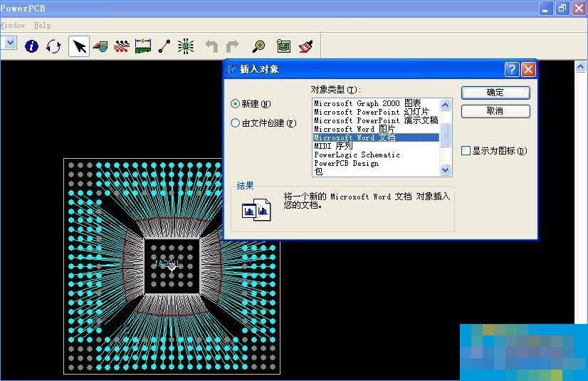The image size is (588, 381).
Task: Click the blue info properties icon
Action: click(x=31, y=46)
